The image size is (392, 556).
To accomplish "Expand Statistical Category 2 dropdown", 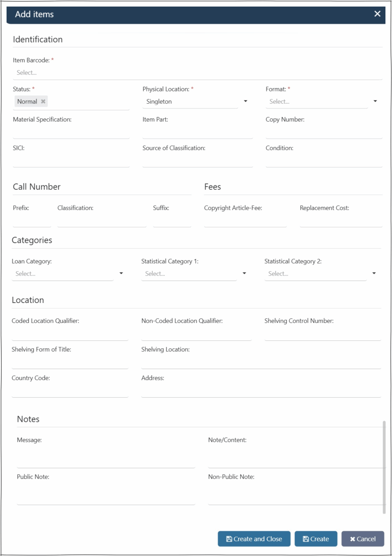I will click(x=374, y=273).
